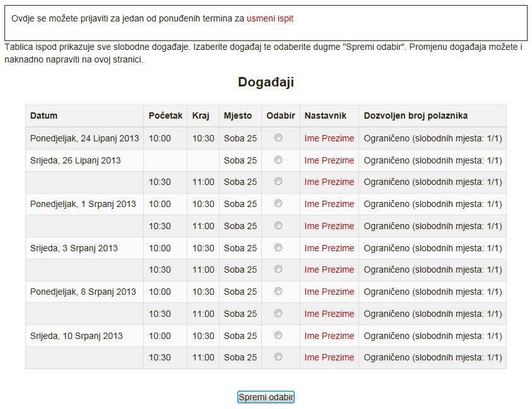Click 'Soba 25' in the Srijeda, 26 Lipanj row
The width and height of the screenshot is (532, 409).
pos(240,160)
